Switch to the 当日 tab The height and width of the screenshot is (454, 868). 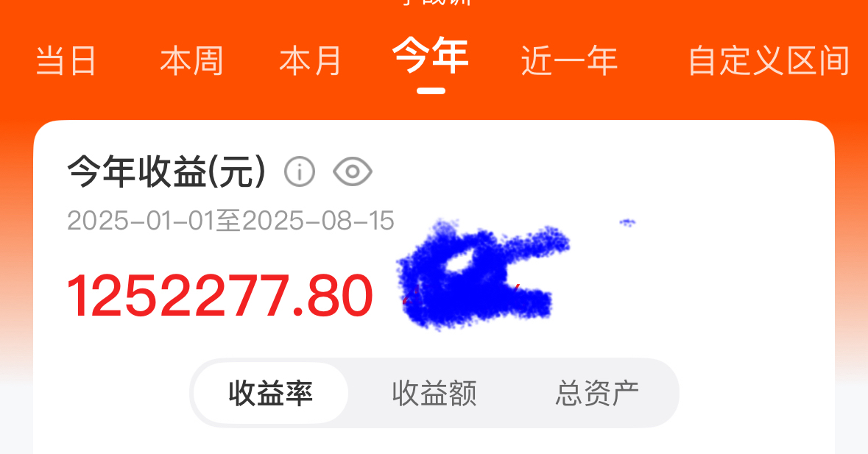click(66, 61)
